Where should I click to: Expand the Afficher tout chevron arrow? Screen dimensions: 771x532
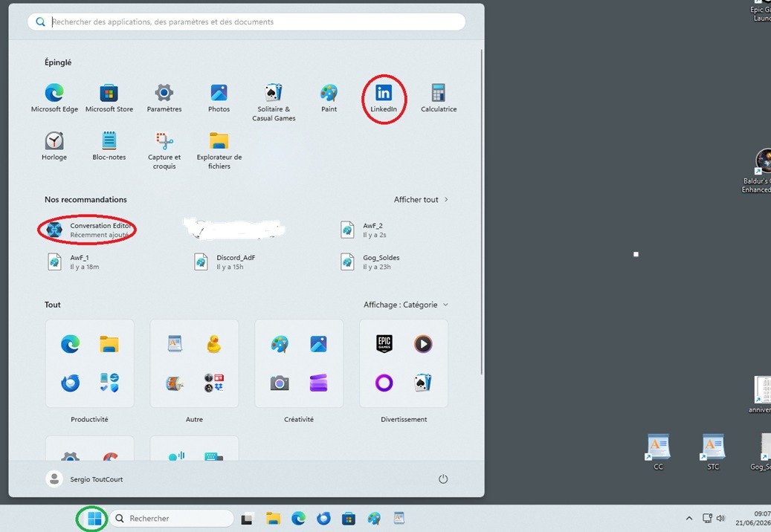coord(446,199)
